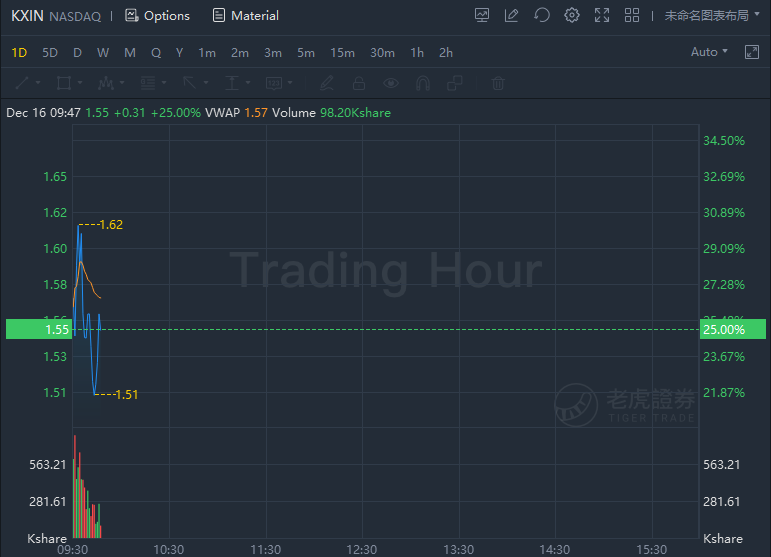This screenshot has width=771, height=557.
Task: Switch to the 5D timeframe
Action: (50, 53)
